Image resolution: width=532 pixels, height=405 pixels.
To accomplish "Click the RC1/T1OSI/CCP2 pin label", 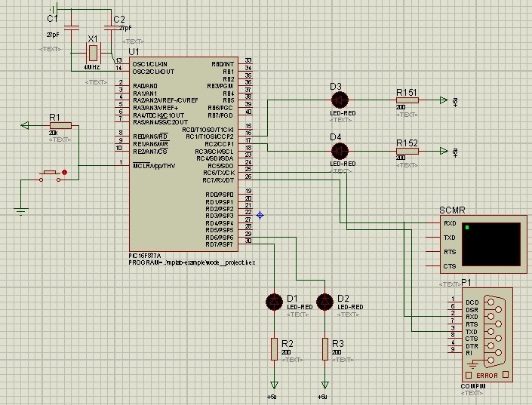I will (210, 137).
